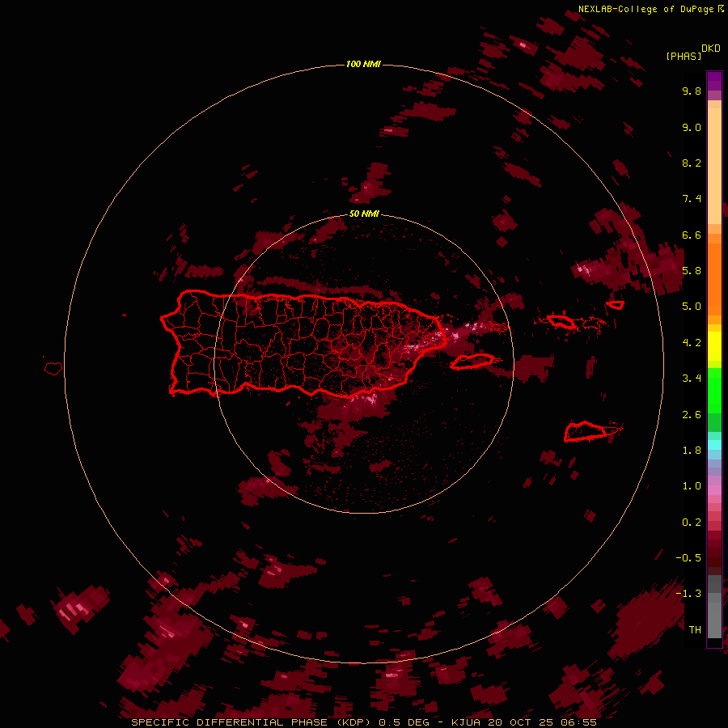
Task: Click the 7.4 color scale value
Action: click(x=692, y=199)
